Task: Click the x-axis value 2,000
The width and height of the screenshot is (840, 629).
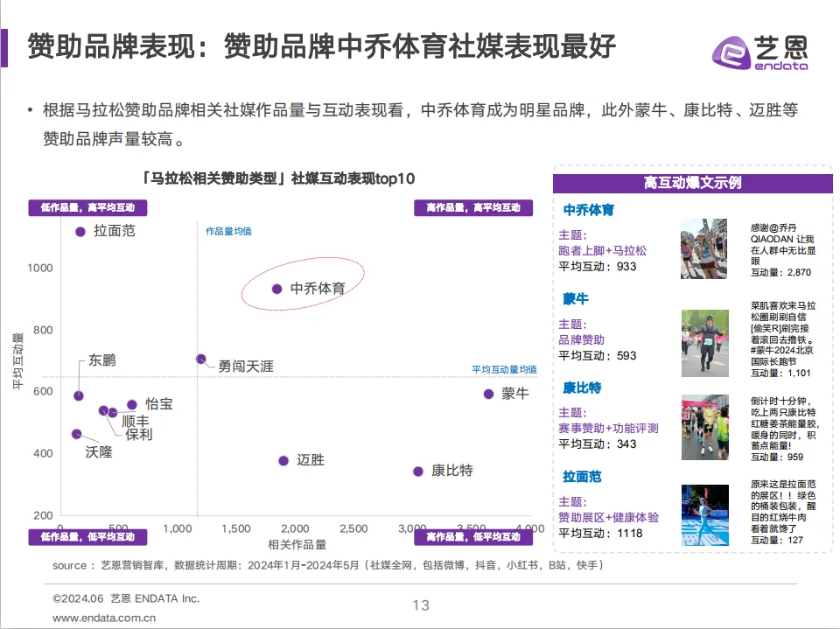Action: [x=295, y=528]
